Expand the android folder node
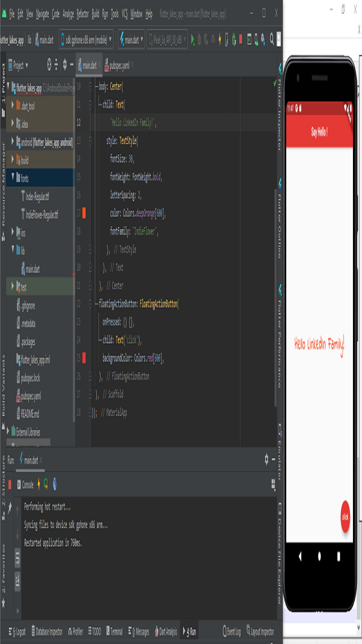This screenshot has width=362, height=644. [13, 141]
